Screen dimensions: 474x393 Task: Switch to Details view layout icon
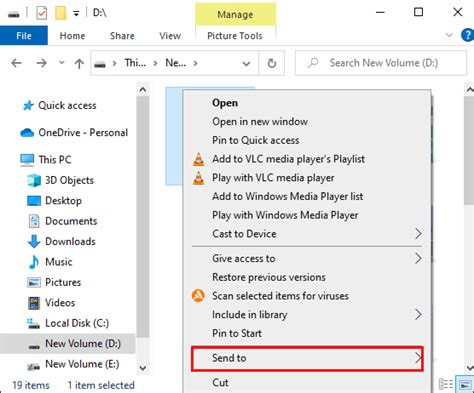pyautogui.click(x=446, y=384)
